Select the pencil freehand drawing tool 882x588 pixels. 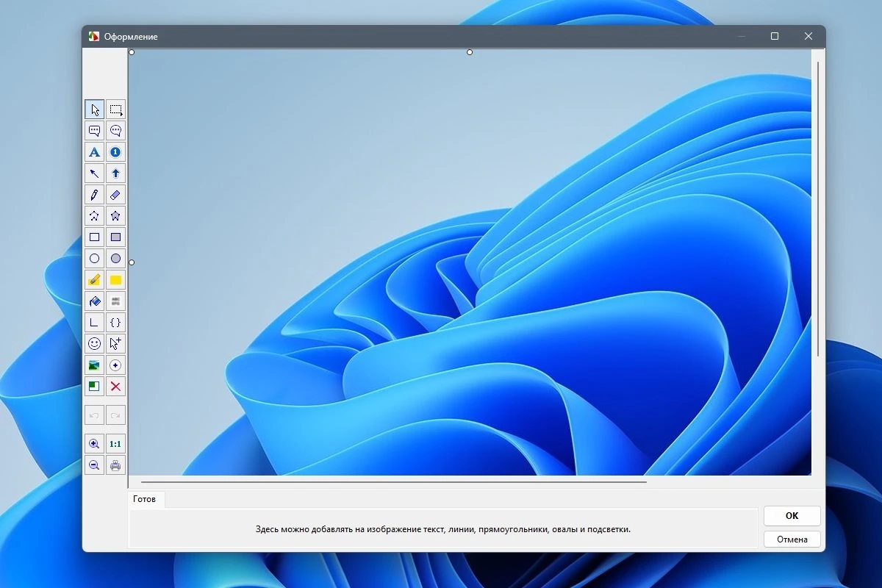[94, 195]
